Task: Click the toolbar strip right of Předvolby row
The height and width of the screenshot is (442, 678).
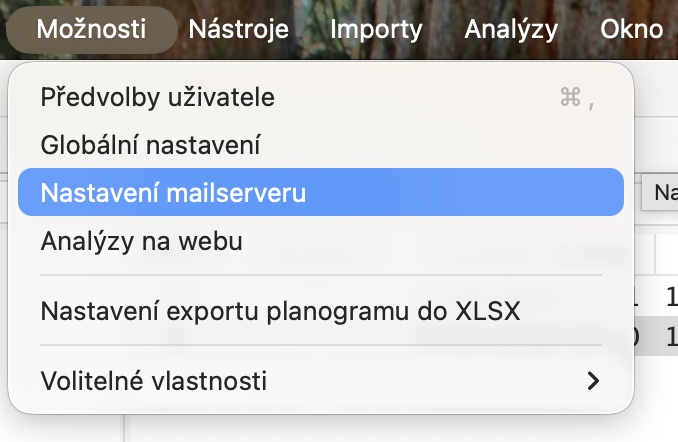Action: coord(656,89)
